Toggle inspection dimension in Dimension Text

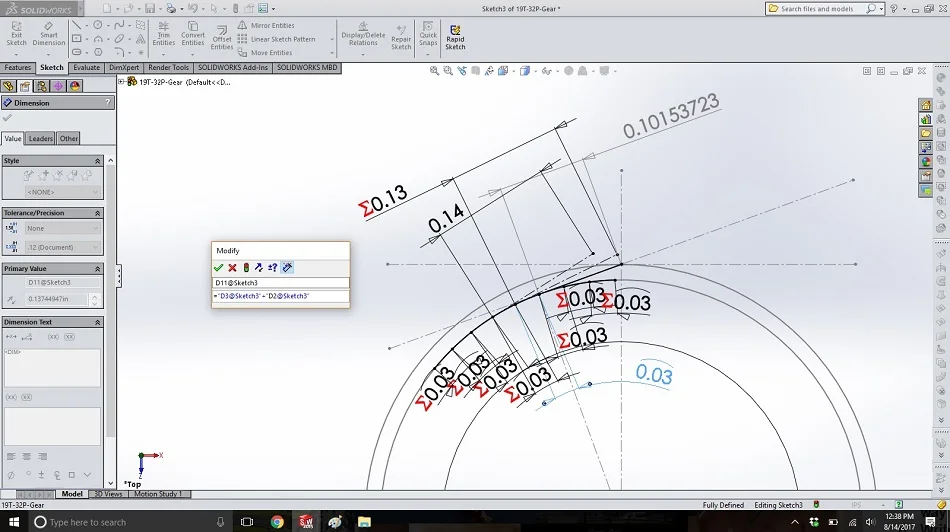tap(70, 337)
